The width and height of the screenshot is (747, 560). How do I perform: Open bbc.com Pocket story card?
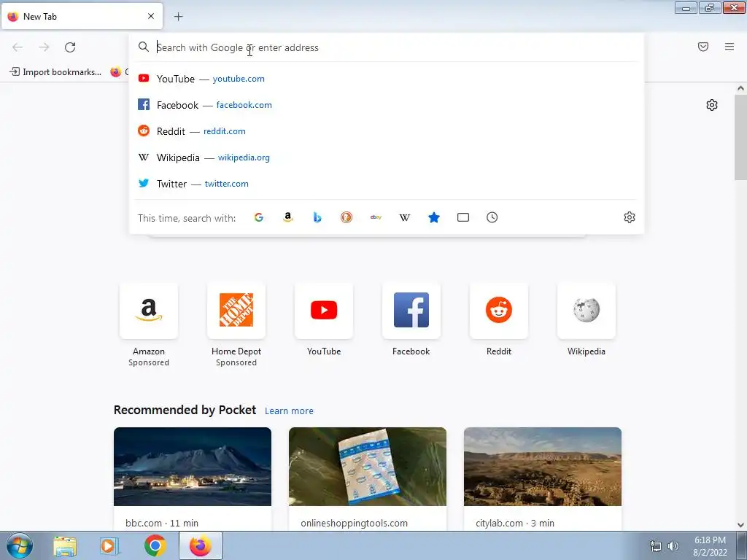coord(193,478)
